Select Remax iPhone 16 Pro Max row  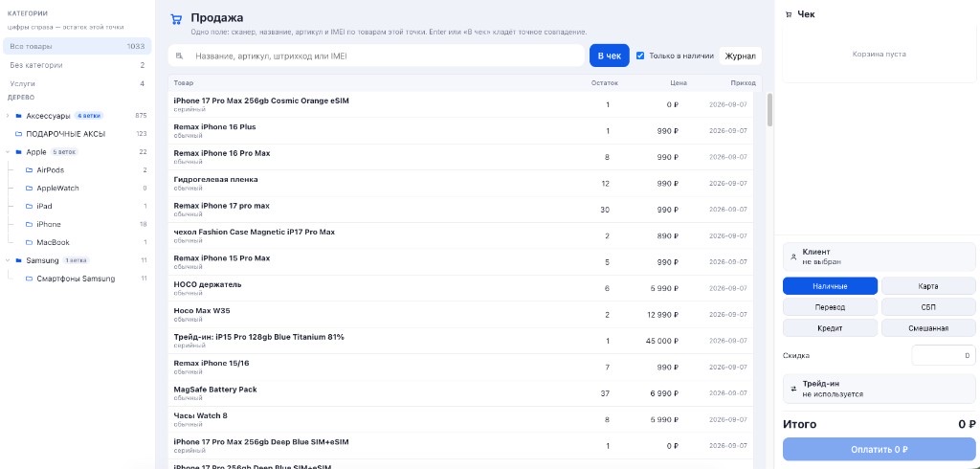point(460,157)
